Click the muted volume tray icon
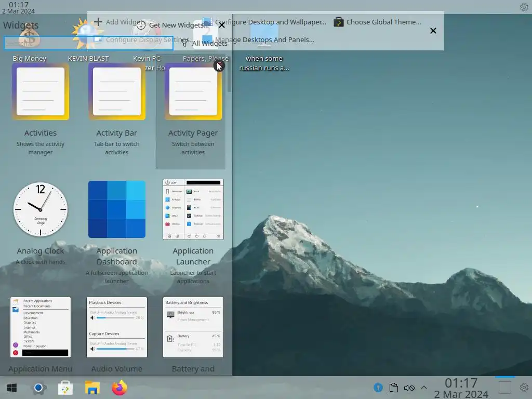Viewport: 532px width, 399px height. pos(409,388)
